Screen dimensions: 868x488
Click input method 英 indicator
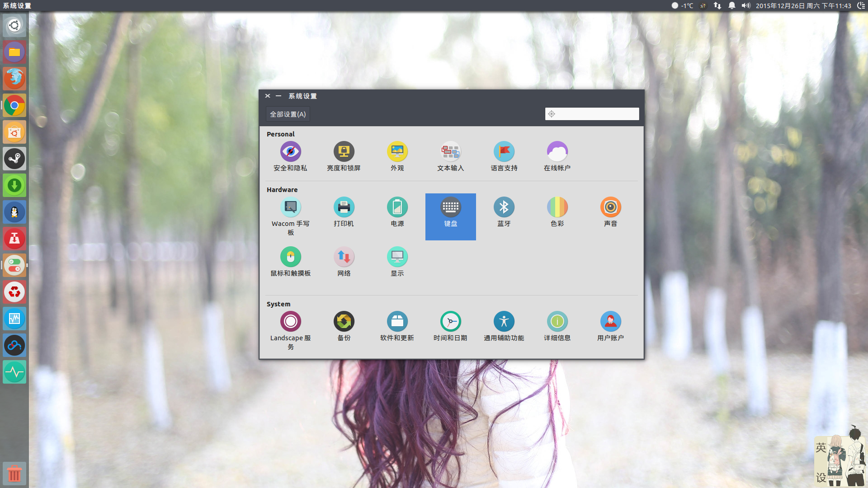[821, 448]
